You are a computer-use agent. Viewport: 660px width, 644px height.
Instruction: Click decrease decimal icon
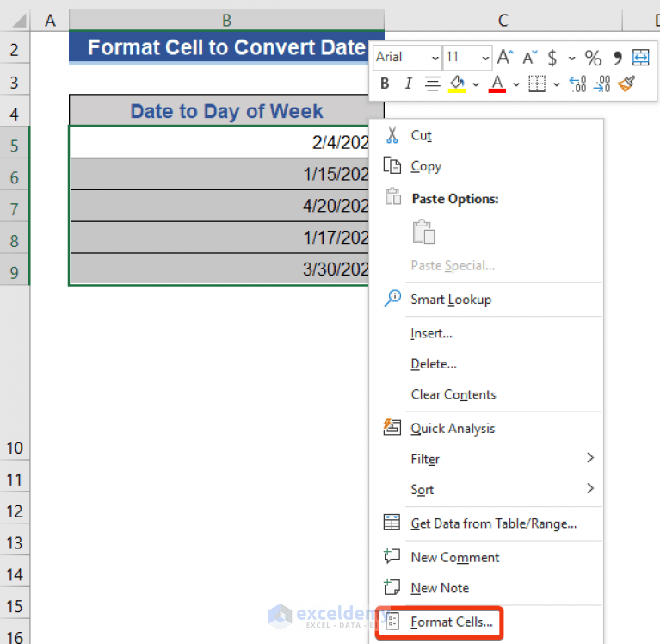coord(601,84)
